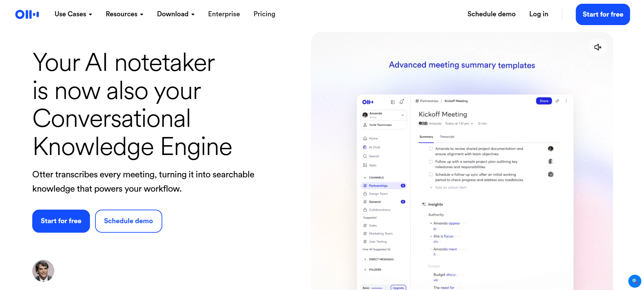This screenshot has height=290, width=644.
Task: Click 'Invite Teammates' text
Action: coord(381,125)
